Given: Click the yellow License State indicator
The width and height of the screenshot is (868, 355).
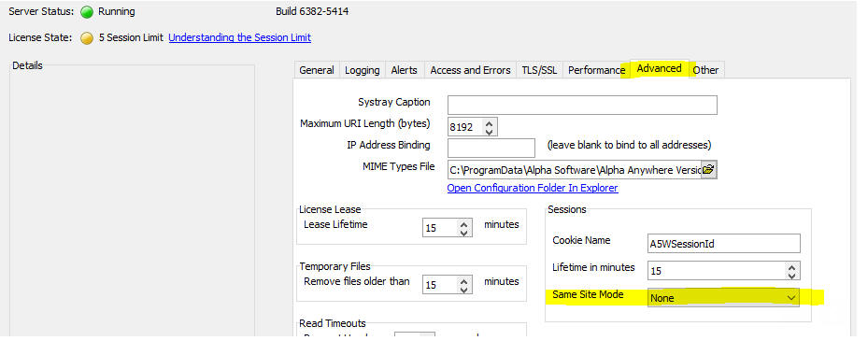Looking at the screenshot, I should click(87, 38).
